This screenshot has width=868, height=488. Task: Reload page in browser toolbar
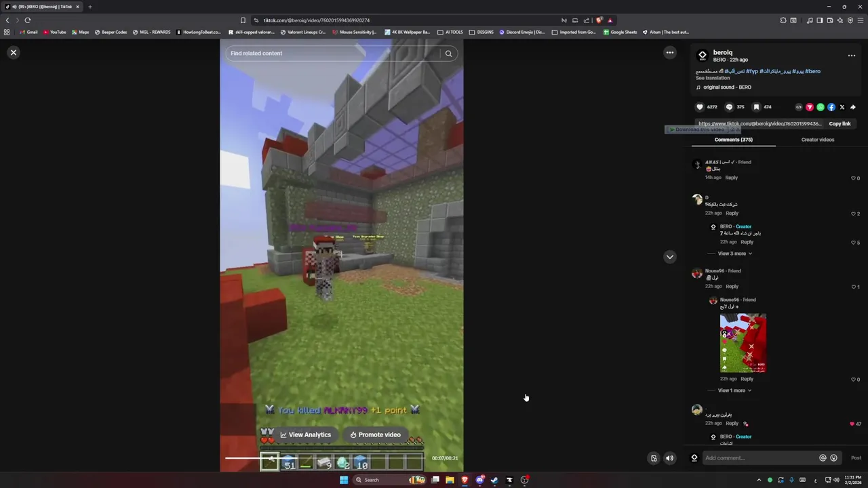click(28, 20)
